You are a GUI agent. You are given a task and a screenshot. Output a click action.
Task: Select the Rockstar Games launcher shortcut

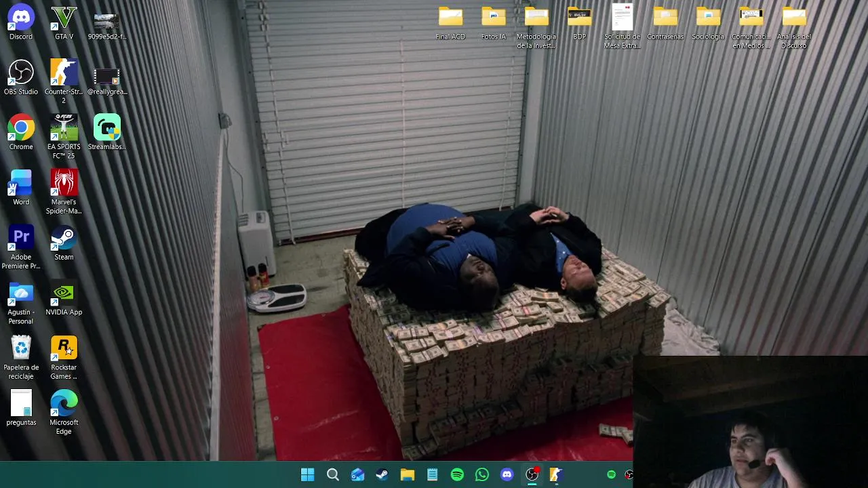tap(64, 357)
